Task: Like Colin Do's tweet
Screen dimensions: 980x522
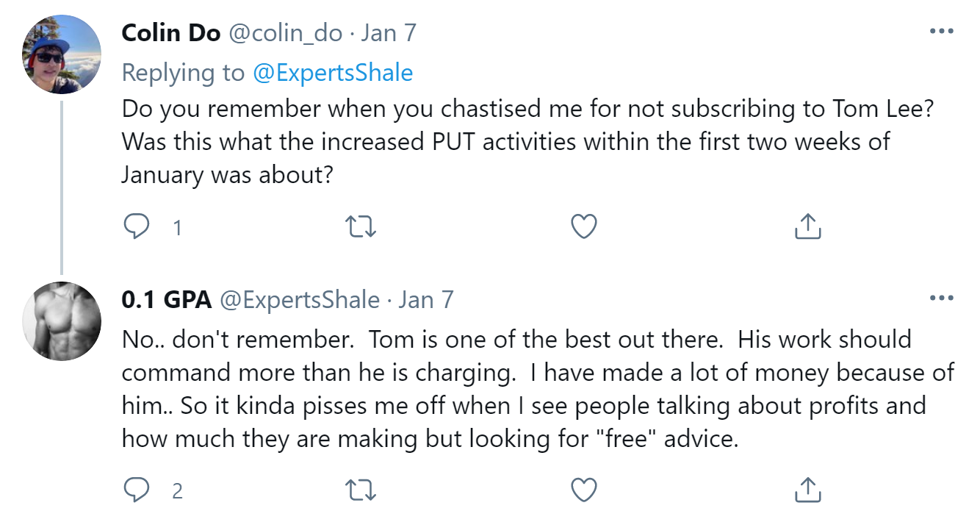Action: [x=584, y=227]
